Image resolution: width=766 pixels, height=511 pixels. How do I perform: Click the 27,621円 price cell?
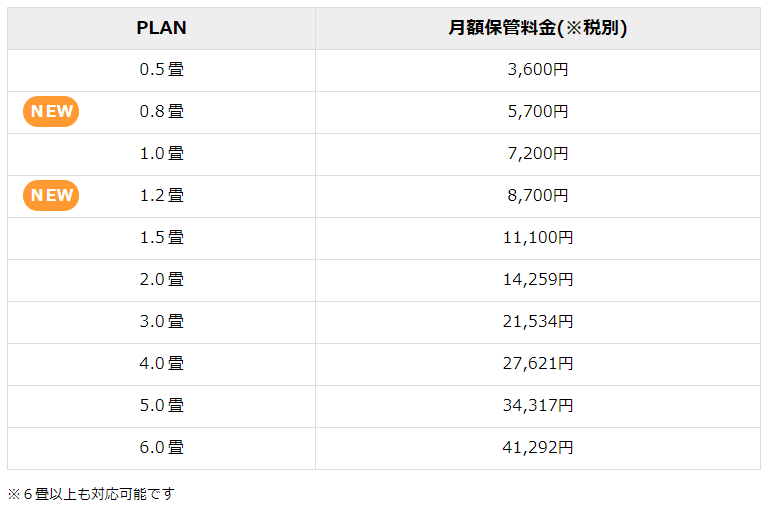coord(537,364)
